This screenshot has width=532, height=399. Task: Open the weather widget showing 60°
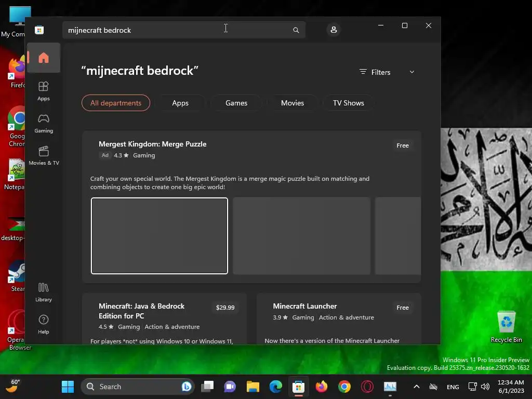pos(13,386)
